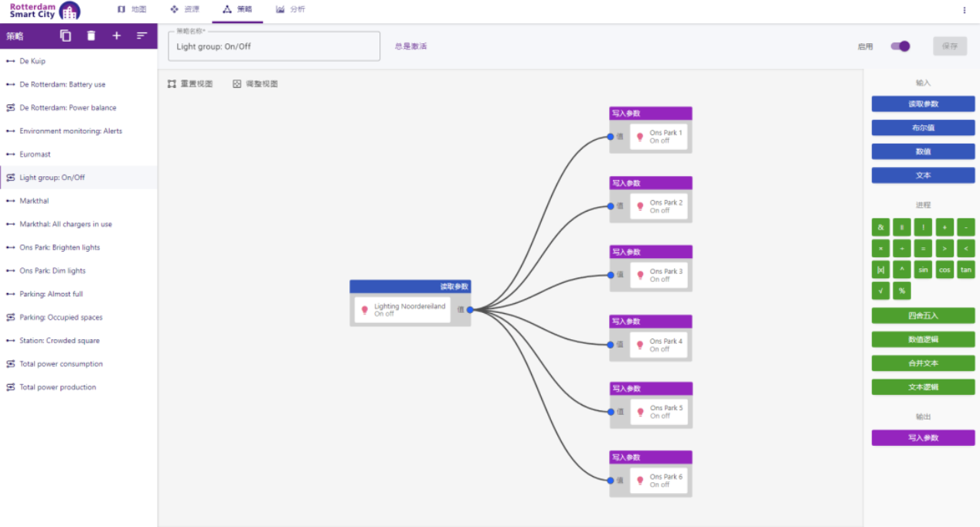The image size is (980, 527).
Task: Click the strategy name input field
Action: pos(274,46)
